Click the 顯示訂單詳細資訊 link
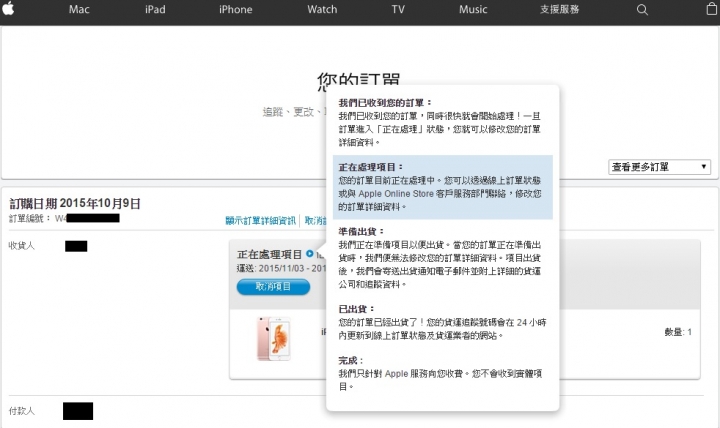The width and height of the screenshot is (720, 428). coord(260,221)
